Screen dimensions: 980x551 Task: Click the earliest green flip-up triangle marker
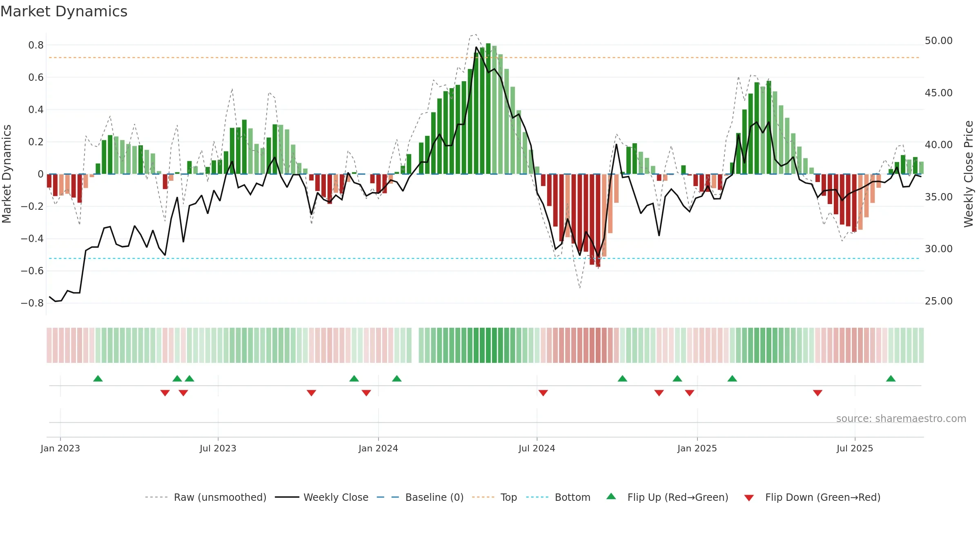98,378
